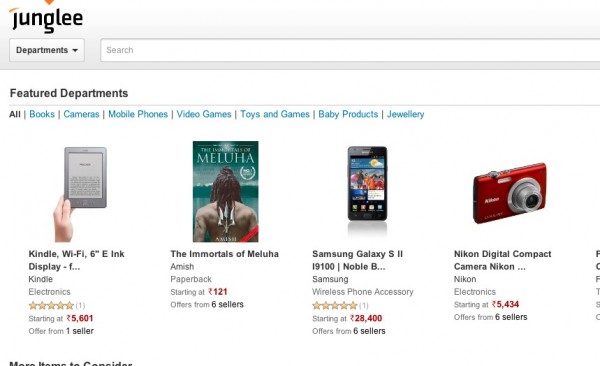Open Video Games department
The height and width of the screenshot is (366, 600).
(204, 114)
